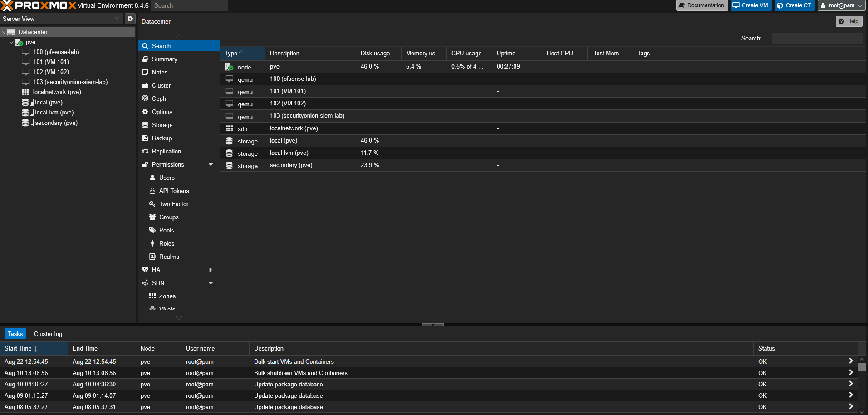Screen dimensions: 868x415
Task: Open the Pools panel
Action: 167,230
